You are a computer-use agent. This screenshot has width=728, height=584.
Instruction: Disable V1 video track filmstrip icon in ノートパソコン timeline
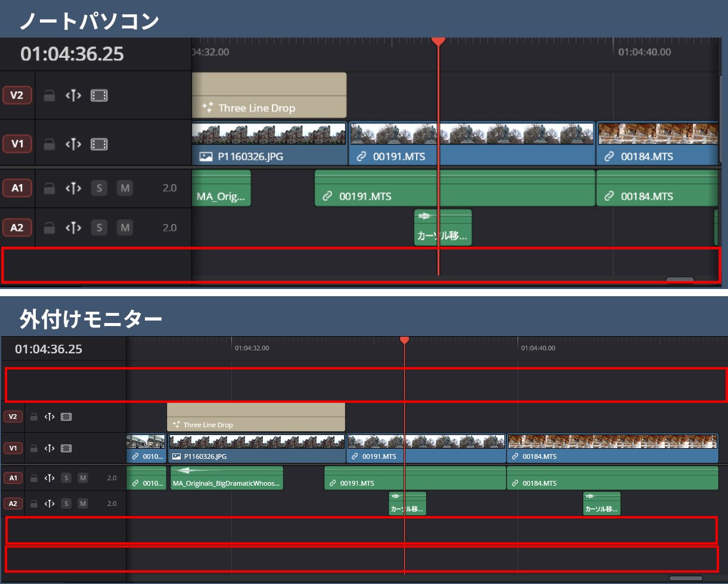point(99,144)
